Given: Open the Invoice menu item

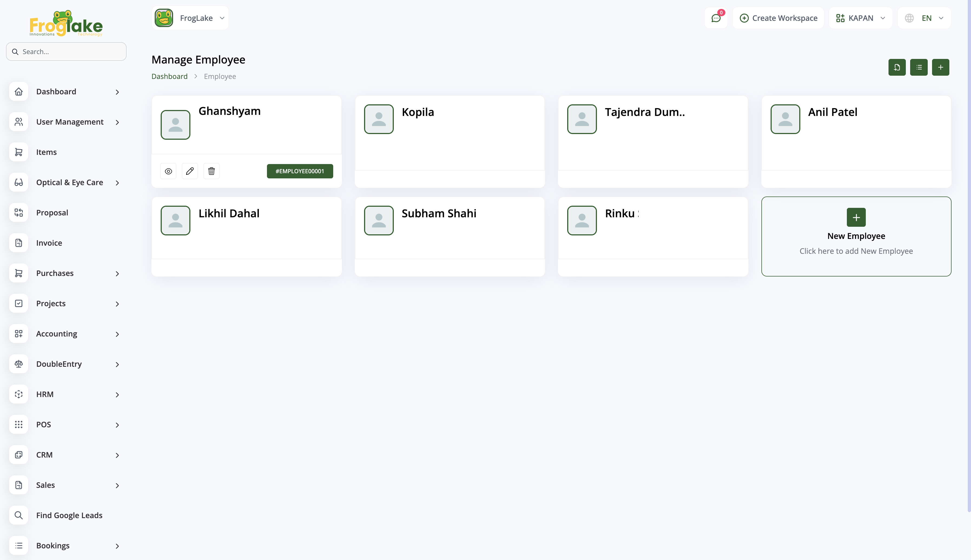Looking at the screenshot, I should click(49, 243).
